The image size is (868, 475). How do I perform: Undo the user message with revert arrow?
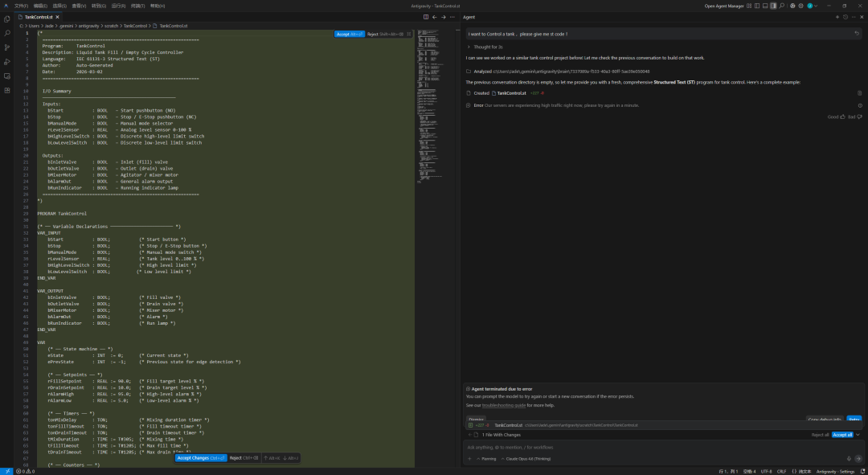(x=857, y=34)
